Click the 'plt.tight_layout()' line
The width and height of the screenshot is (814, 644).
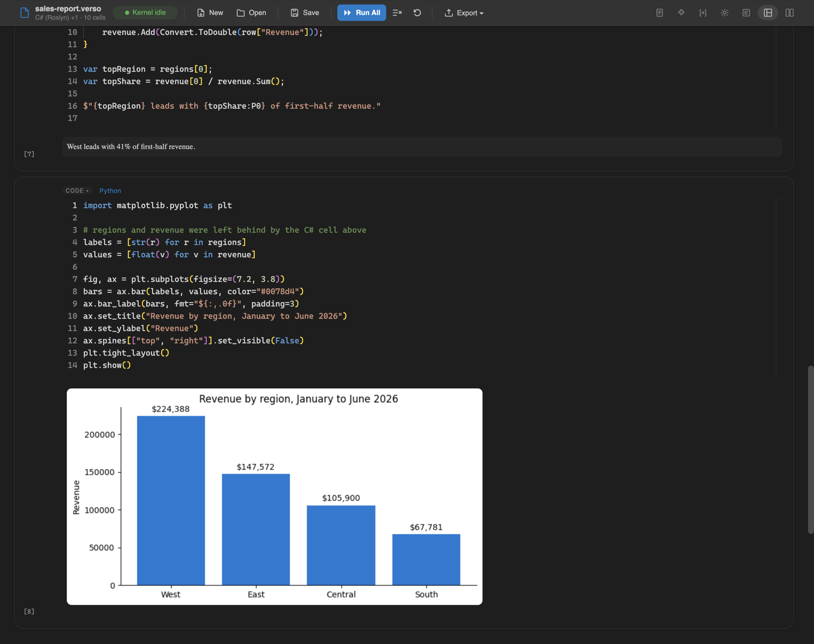[126, 353]
